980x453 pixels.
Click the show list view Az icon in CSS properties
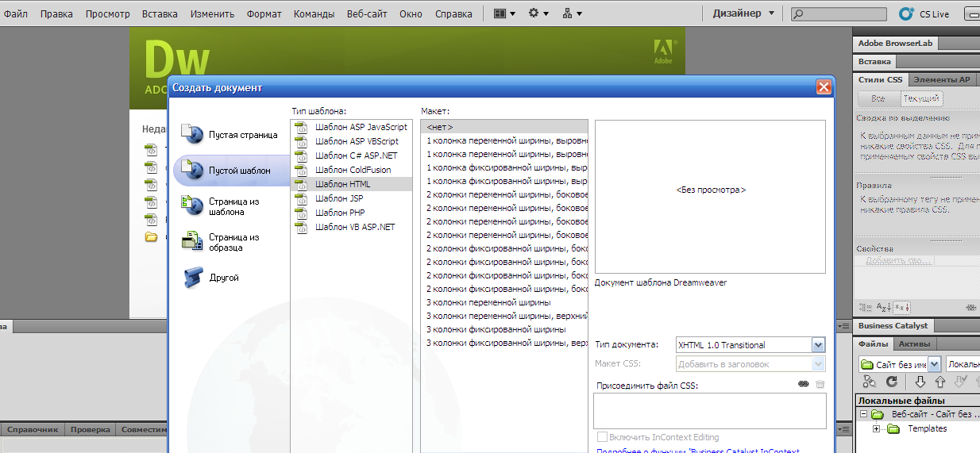882,307
